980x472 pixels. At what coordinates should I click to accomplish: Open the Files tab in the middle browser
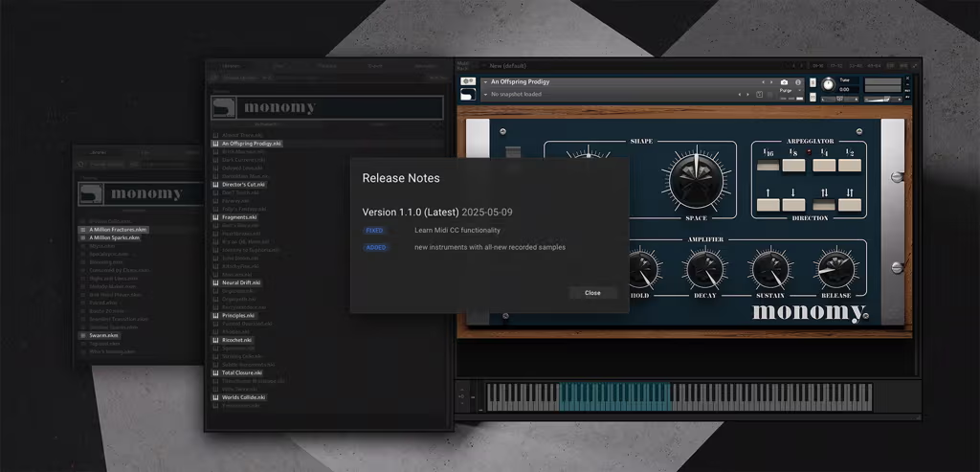pyautogui.click(x=278, y=66)
